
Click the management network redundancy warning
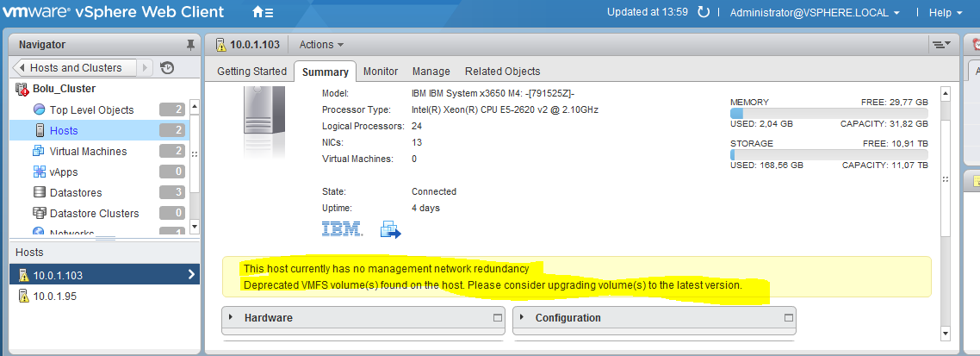387,269
